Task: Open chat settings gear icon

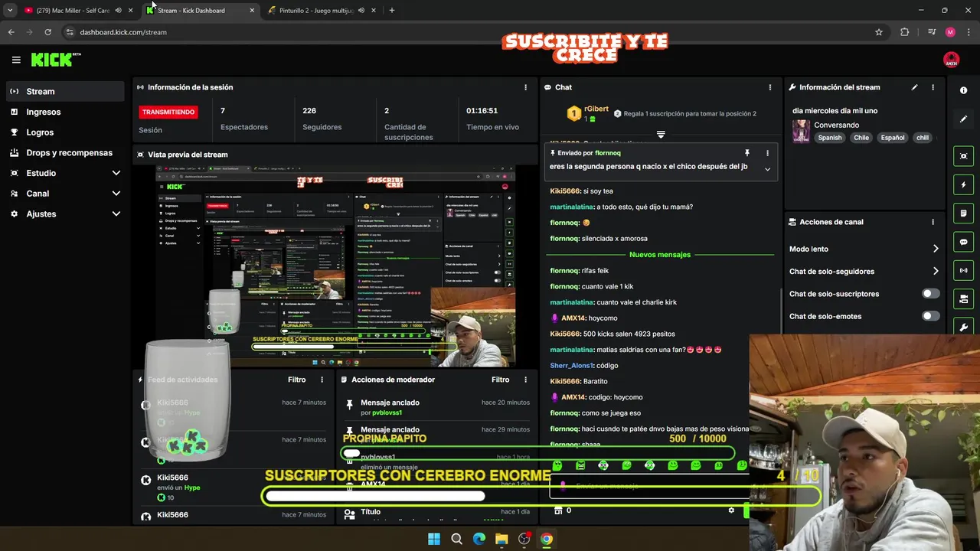Action: [731, 510]
